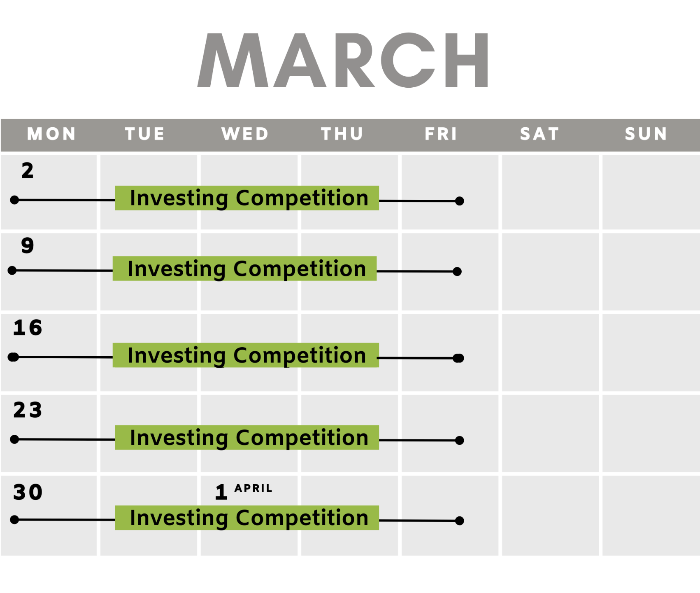Click the SUN column header

coord(646,134)
